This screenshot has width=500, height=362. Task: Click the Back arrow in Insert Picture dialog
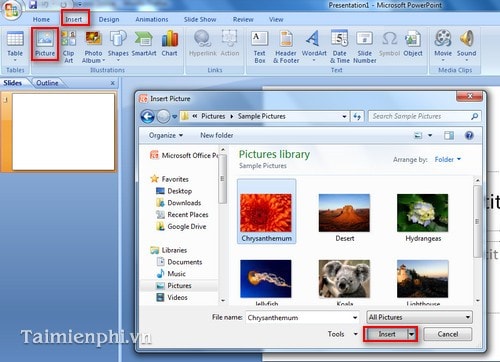click(148, 116)
